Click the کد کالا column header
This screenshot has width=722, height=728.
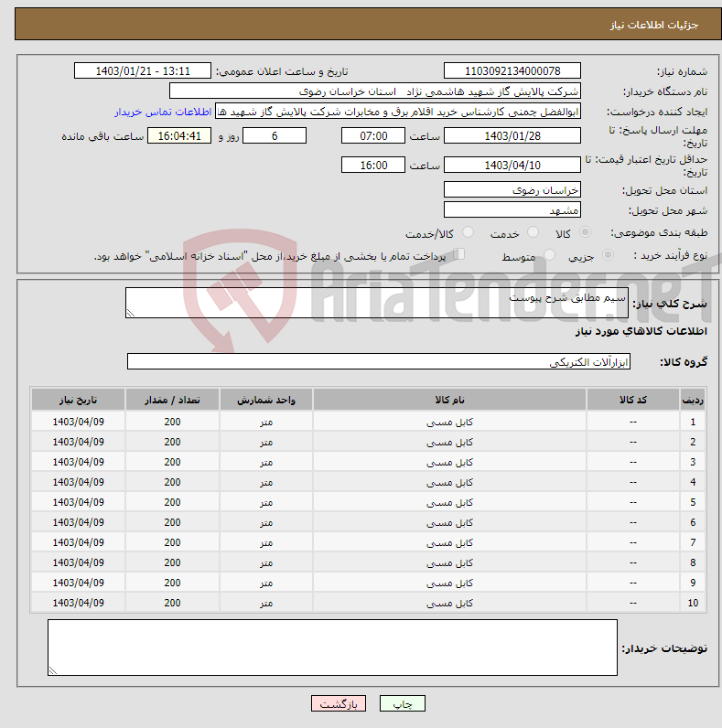(x=633, y=400)
